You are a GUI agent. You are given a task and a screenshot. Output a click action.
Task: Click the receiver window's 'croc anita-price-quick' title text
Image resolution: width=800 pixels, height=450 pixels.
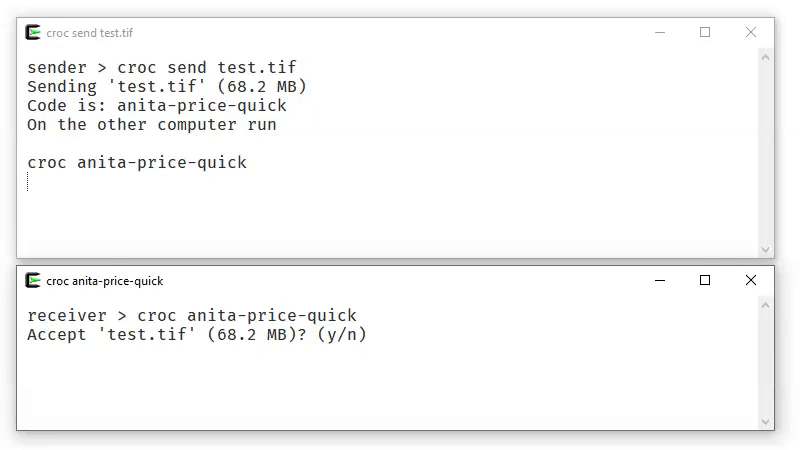pyautogui.click(x=104, y=281)
